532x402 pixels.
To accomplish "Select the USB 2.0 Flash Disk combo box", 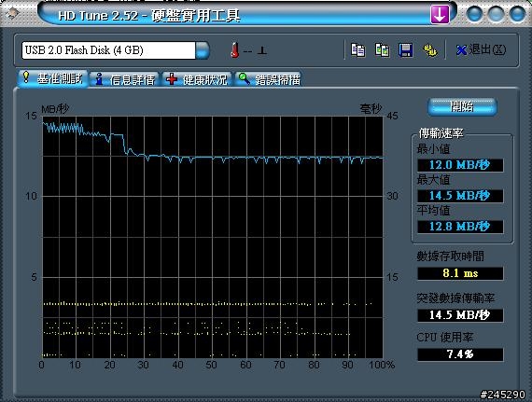I will click(116, 50).
